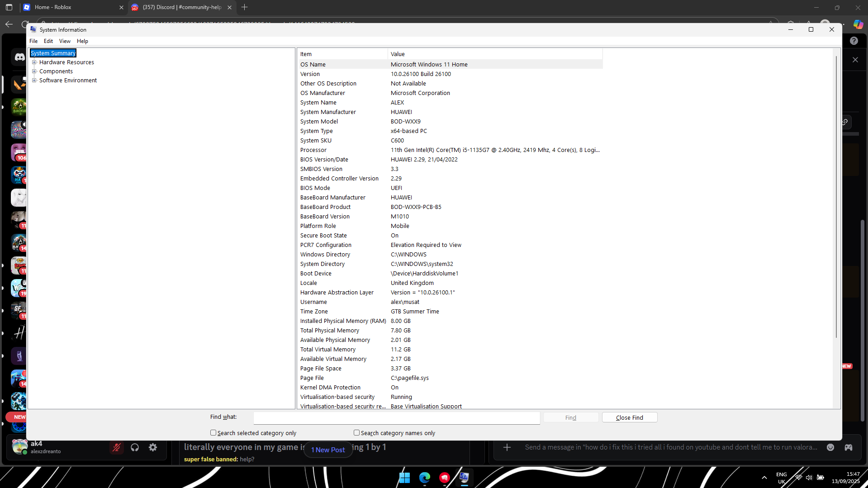Image resolution: width=868 pixels, height=488 pixels.
Task: Select the Time Zone row
Action: coord(451,312)
